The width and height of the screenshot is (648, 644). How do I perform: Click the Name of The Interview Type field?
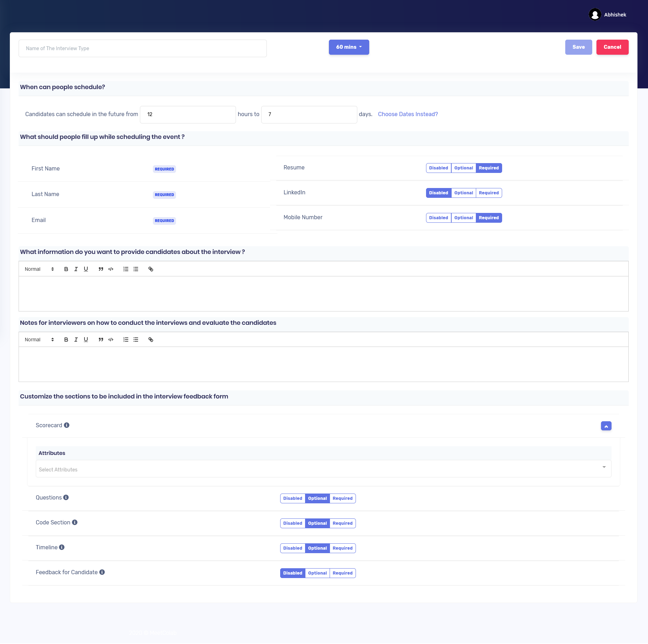point(142,48)
